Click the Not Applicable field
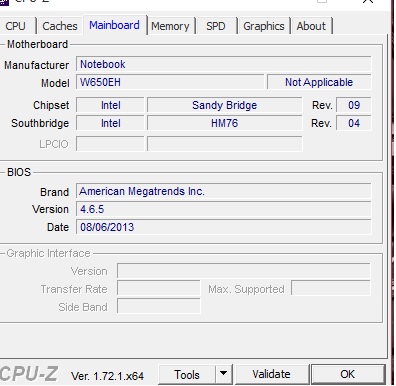396x386 pixels. [x=319, y=82]
